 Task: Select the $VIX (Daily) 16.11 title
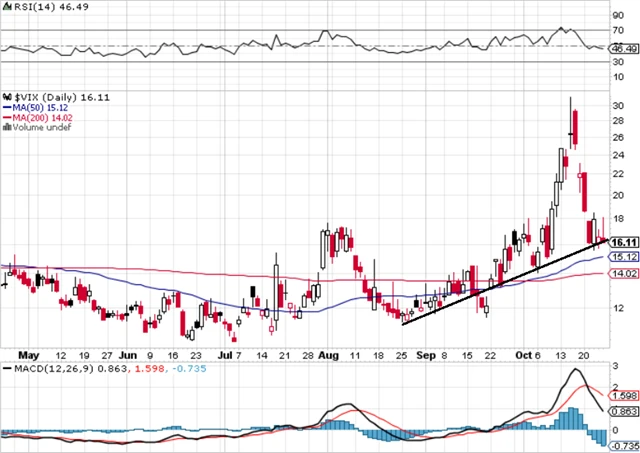(x=62, y=97)
